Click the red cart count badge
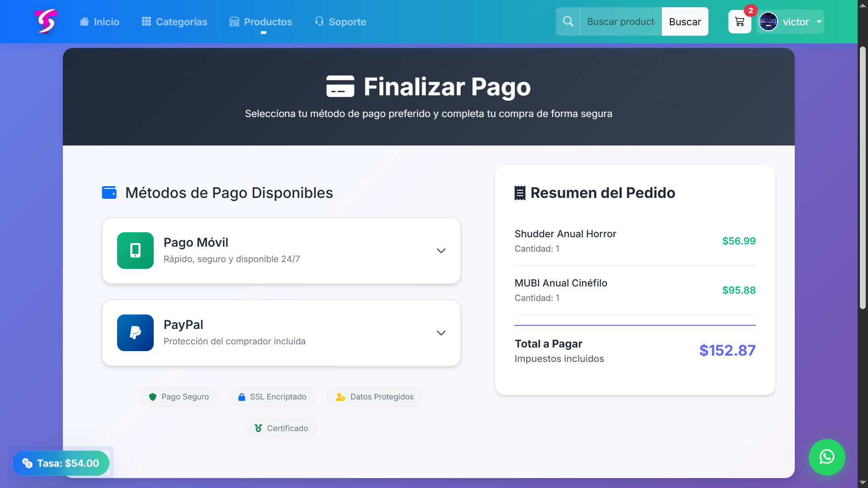This screenshot has width=868, height=488. point(751,10)
